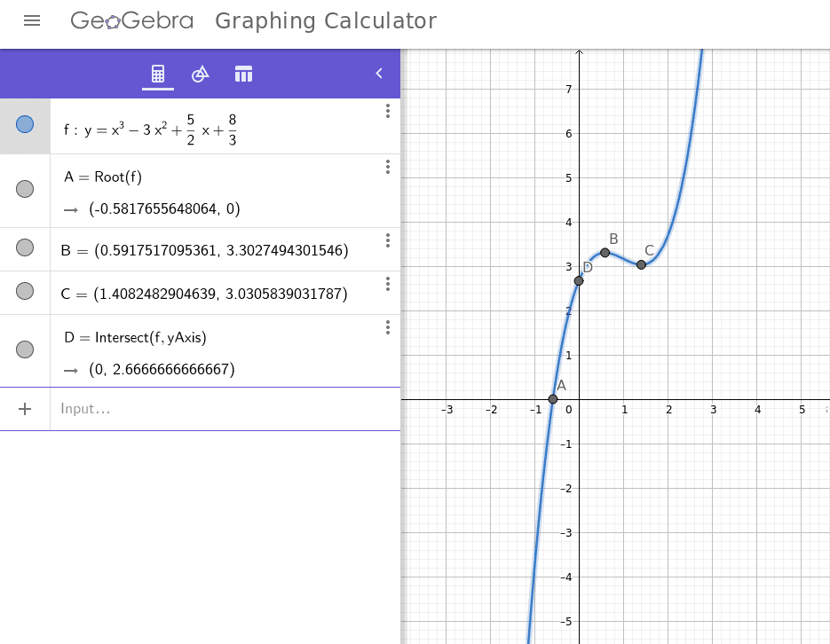This screenshot has height=644, width=830.
Task: Click the Input… field
Action: pos(222,409)
